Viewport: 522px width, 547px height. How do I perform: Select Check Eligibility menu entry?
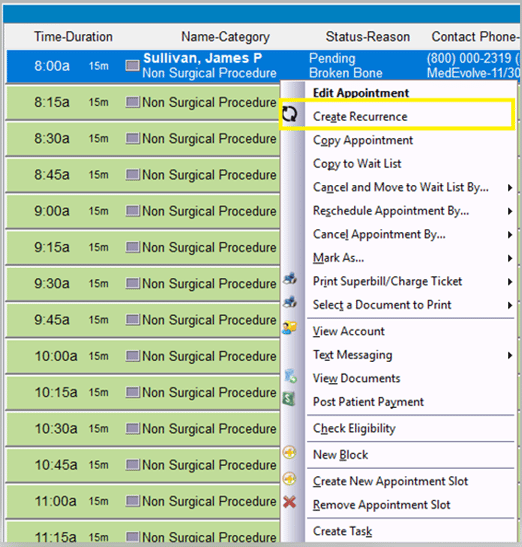pyautogui.click(x=354, y=428)
